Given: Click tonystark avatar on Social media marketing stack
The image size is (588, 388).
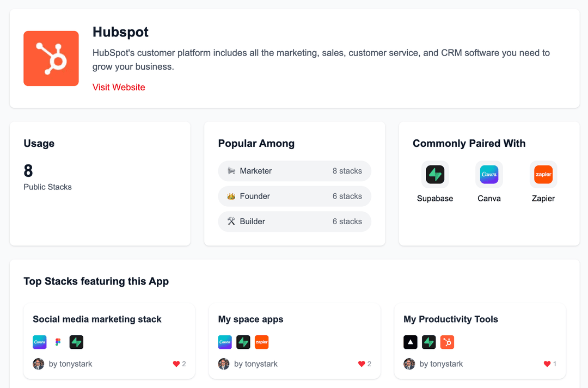Looking at the screenshot, I should (38, 364).
